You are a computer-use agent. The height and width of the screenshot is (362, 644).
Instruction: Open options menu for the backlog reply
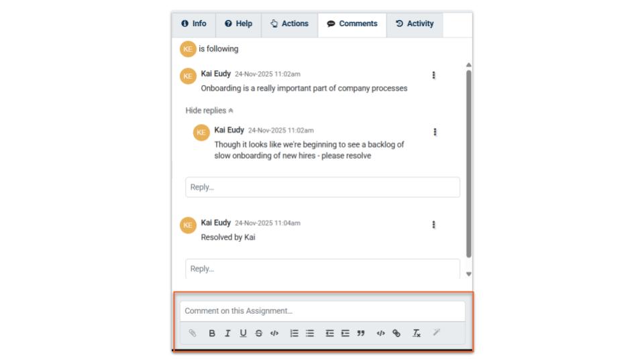click(x=435, y=132)
